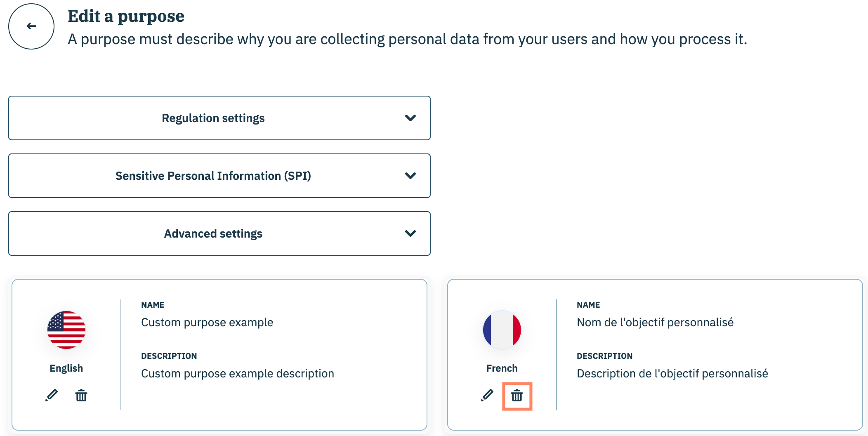Click the US flag icon
868x436 pixels.
(66, 330)
